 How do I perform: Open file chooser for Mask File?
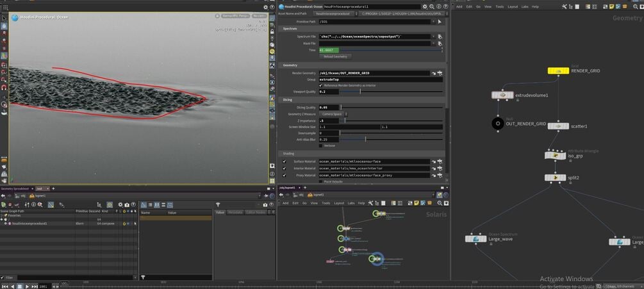(x=440, y=43)
